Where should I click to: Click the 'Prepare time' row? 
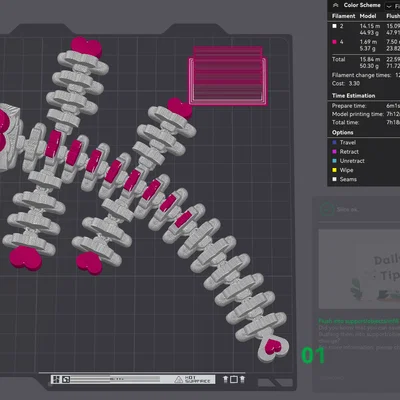[366, 106]
